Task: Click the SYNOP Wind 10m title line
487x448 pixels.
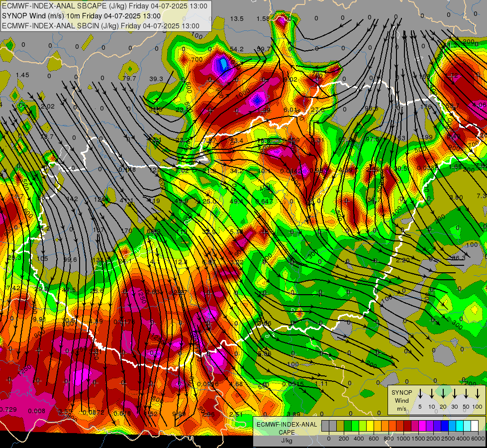Action: (81, 16)
